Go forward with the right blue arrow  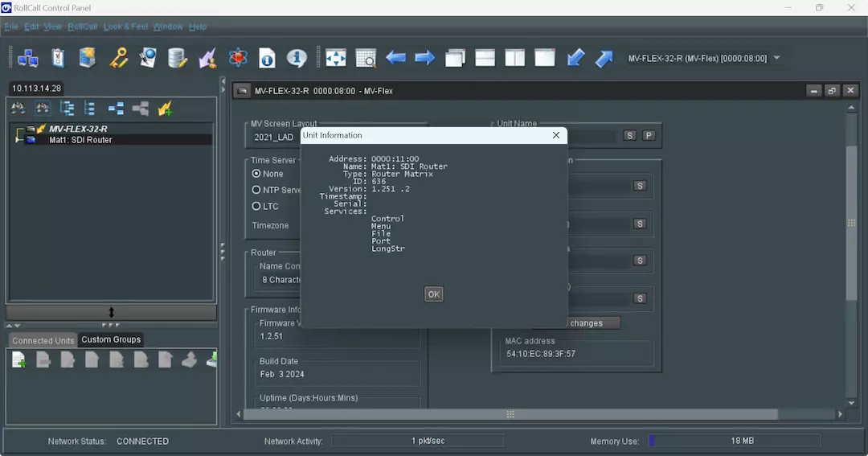(x=425, y=58)
